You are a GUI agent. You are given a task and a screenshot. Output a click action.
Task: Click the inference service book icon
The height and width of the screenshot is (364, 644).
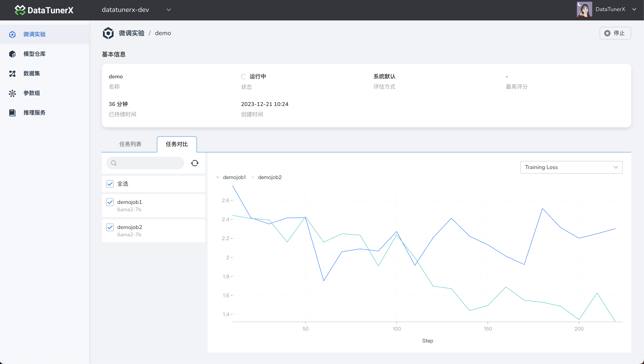12,113
